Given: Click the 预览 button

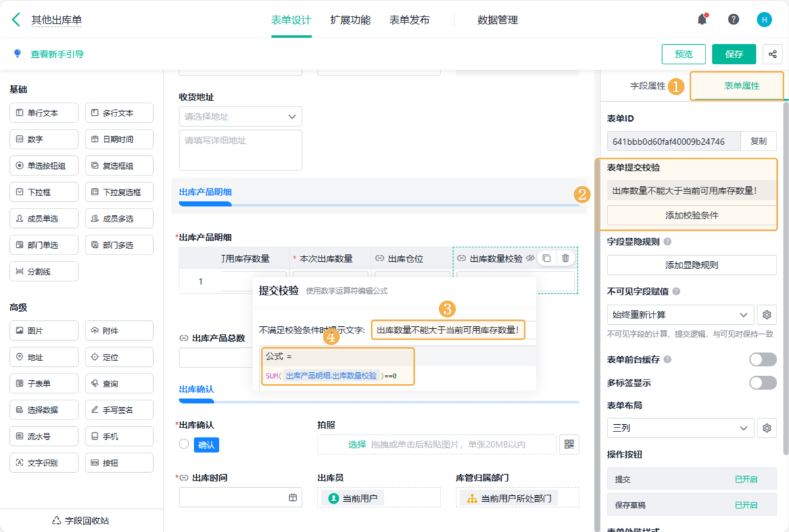Looking at the screenshot, I should [686, 54].
